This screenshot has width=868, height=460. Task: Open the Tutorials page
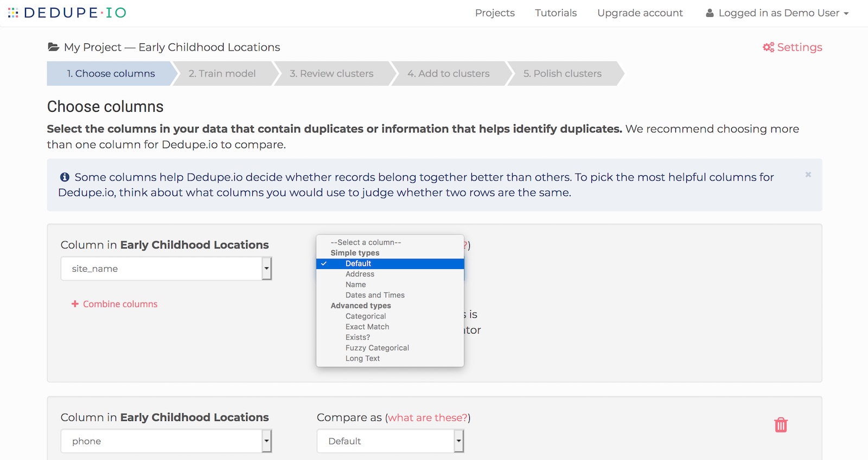[x=556, y=13]
